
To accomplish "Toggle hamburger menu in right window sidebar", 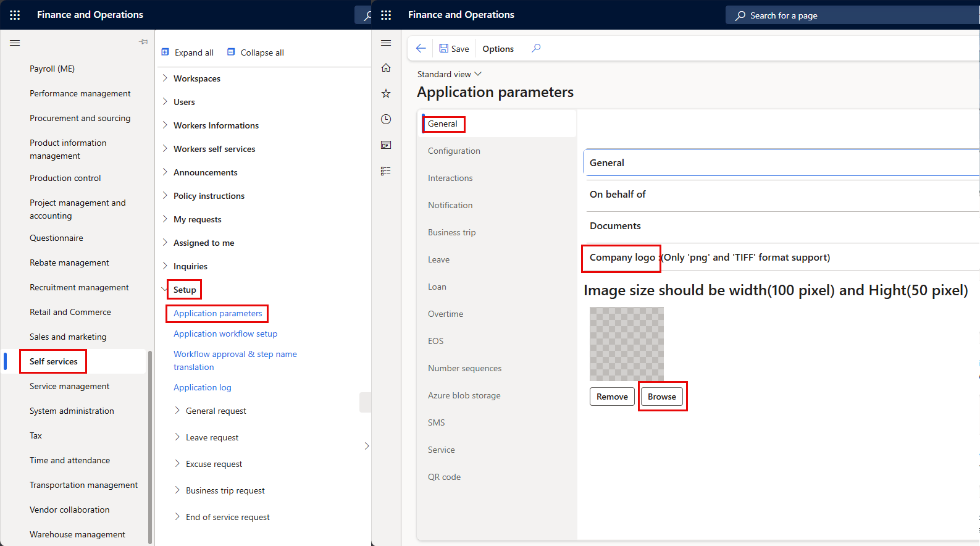I will 386,43.
